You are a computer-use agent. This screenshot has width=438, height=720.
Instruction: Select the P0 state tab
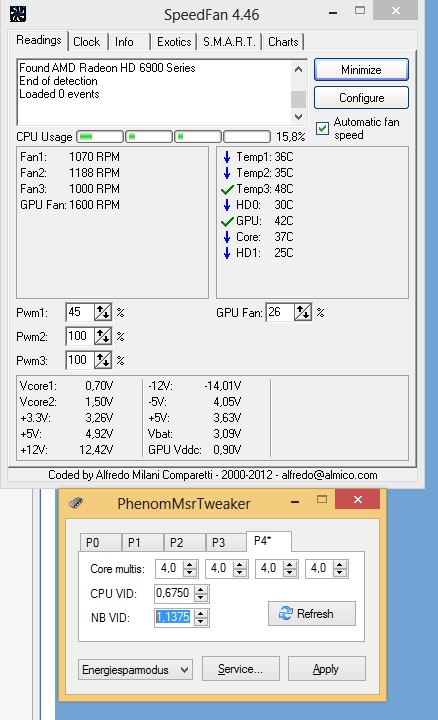pos(100,543)
